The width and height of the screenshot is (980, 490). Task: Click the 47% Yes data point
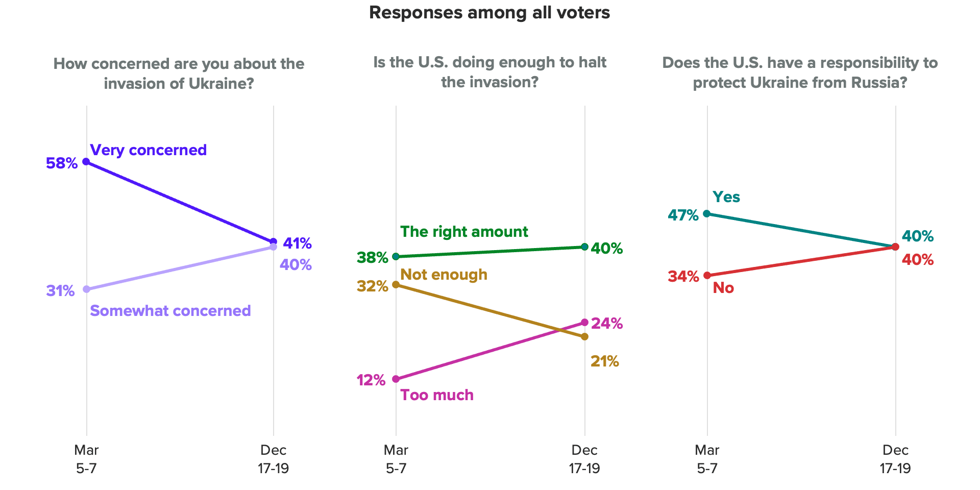pyautogui.click(x=706, y=213)
